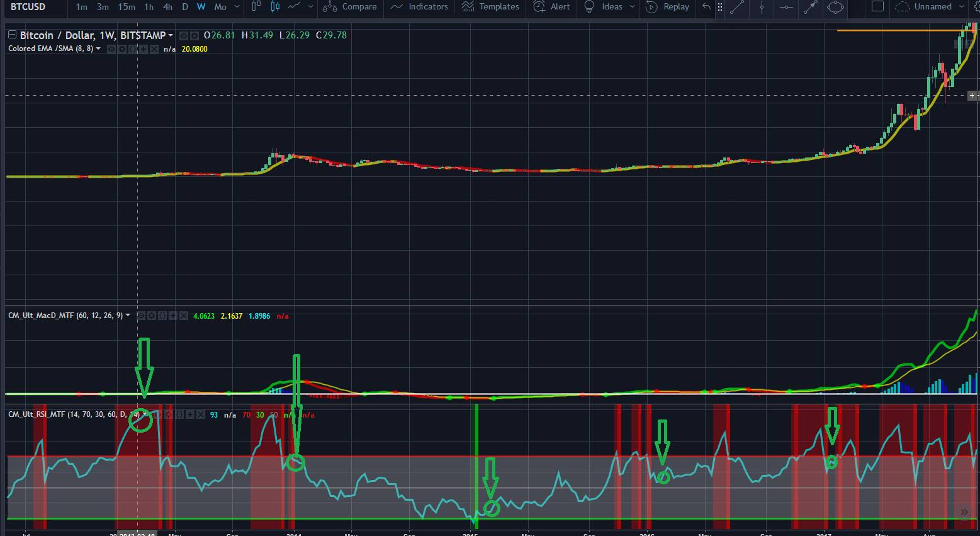Open the Colored EMA /SMA dropdown arrow

[x=98, y=48]
